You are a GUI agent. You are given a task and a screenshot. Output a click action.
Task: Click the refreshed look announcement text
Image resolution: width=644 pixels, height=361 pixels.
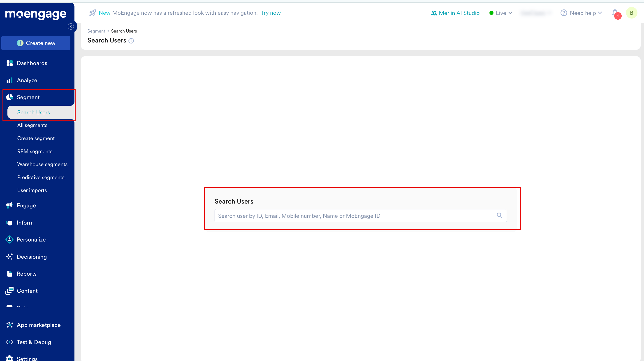pyautogui.click(x=185, y=13)
